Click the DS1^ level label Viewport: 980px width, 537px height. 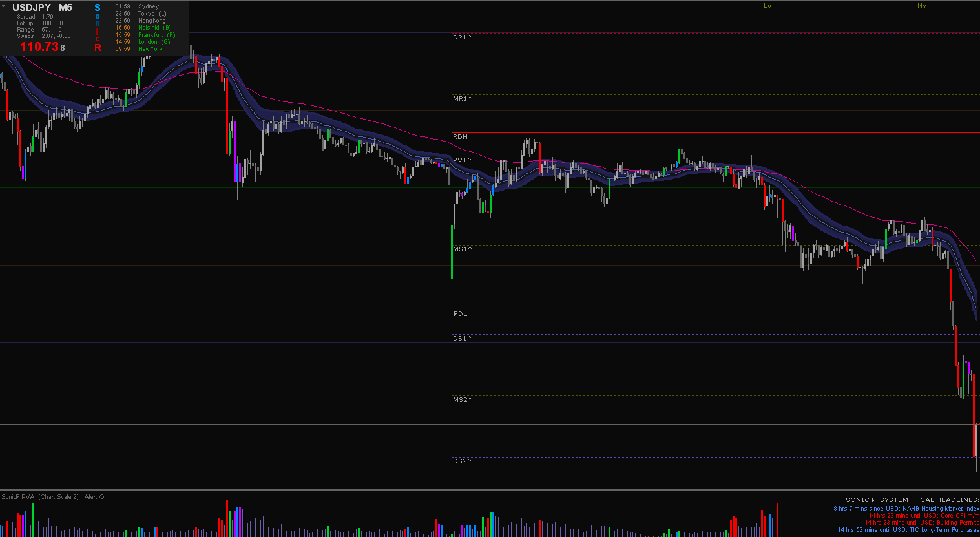tap(462, 338)
